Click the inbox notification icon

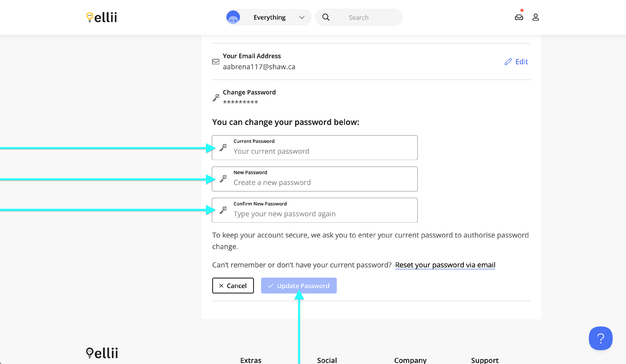point(519,17)
